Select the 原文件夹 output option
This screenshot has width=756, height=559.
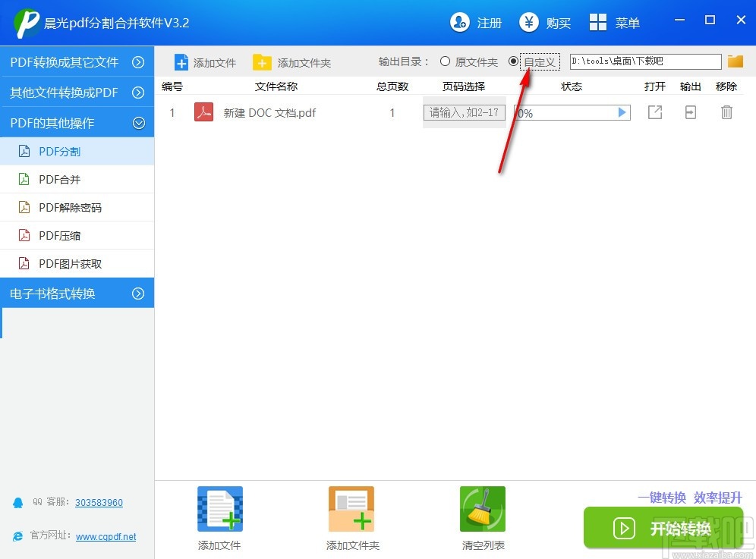[x=443, y=61]
